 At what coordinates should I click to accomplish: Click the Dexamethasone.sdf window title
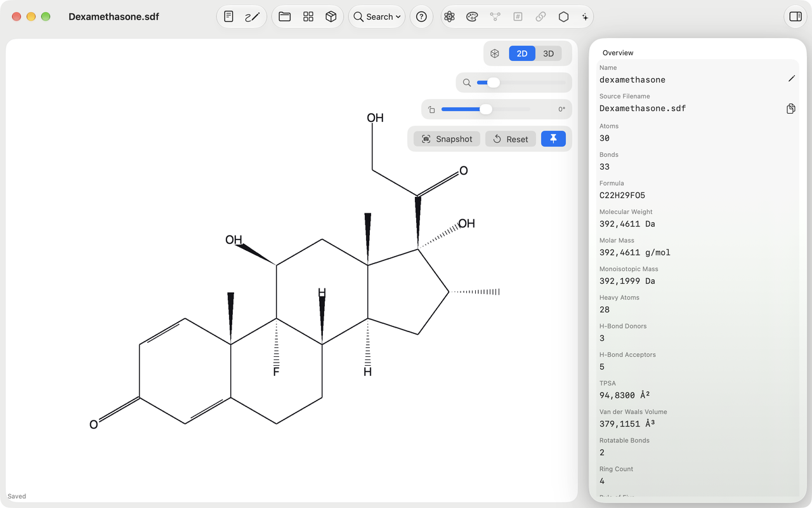click(x=114, y=17)
